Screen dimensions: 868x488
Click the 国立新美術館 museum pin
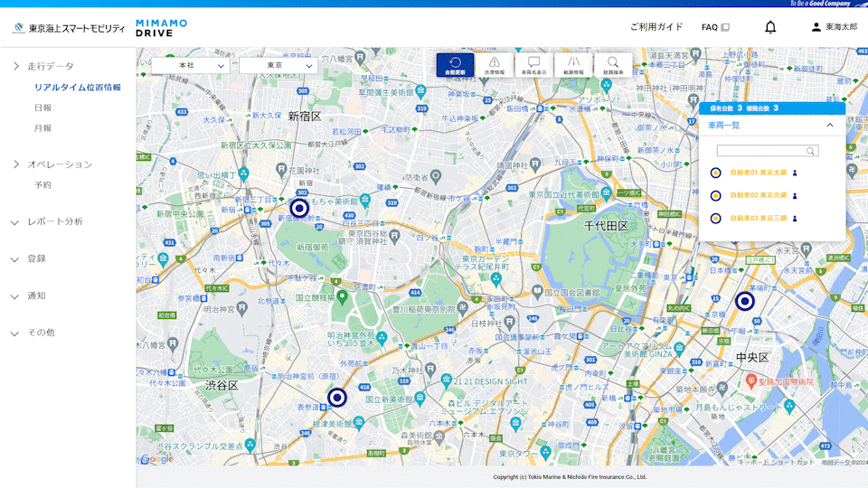[x=420, y=398]
